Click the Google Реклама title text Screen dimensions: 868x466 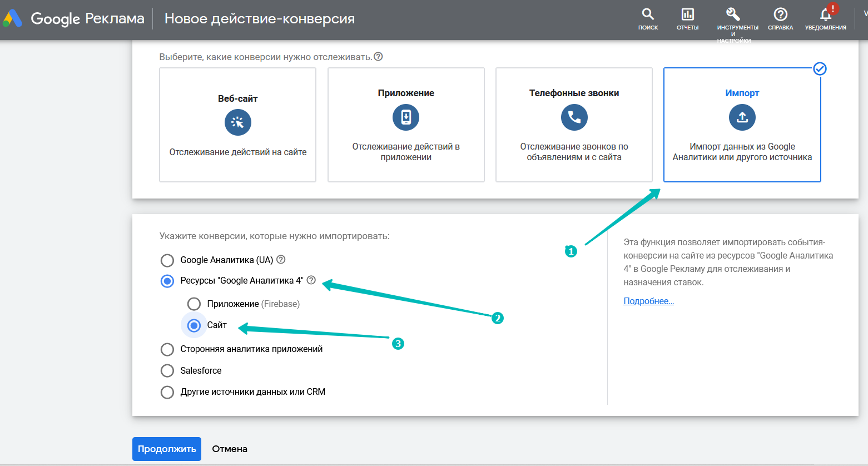coord(87,19)
